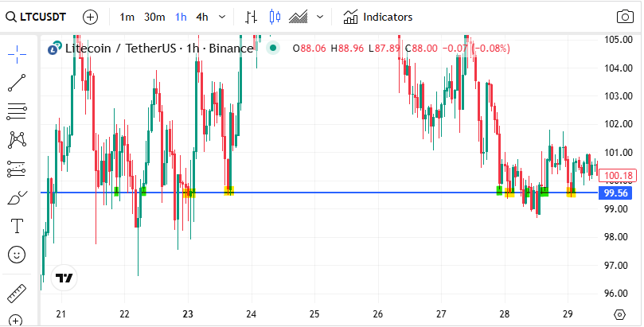644x327 pixels.
Task: Click the green market status dot
Action: 273,48
